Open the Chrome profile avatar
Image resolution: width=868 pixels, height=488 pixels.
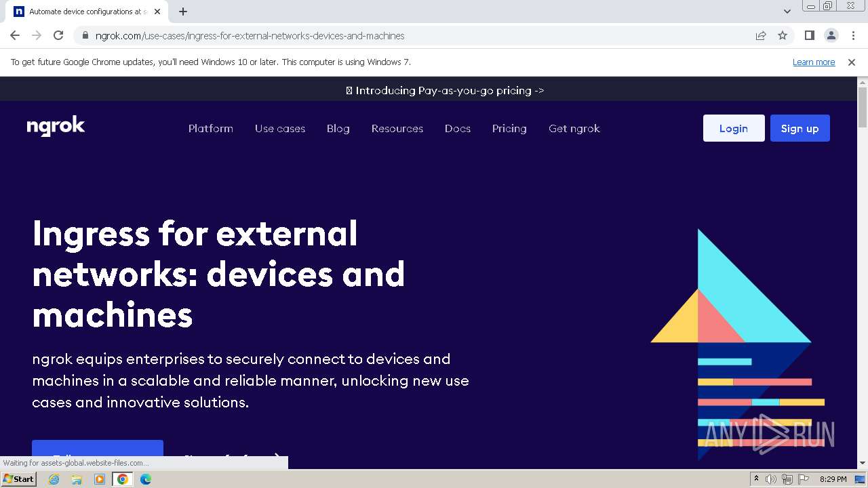coord(831,35)
